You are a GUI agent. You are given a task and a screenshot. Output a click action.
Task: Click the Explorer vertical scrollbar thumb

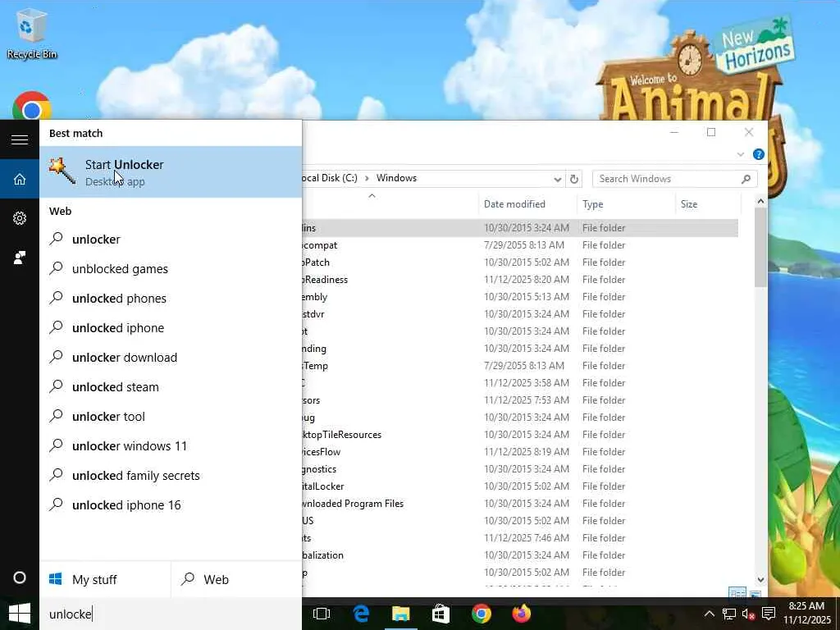coord(760,248)
